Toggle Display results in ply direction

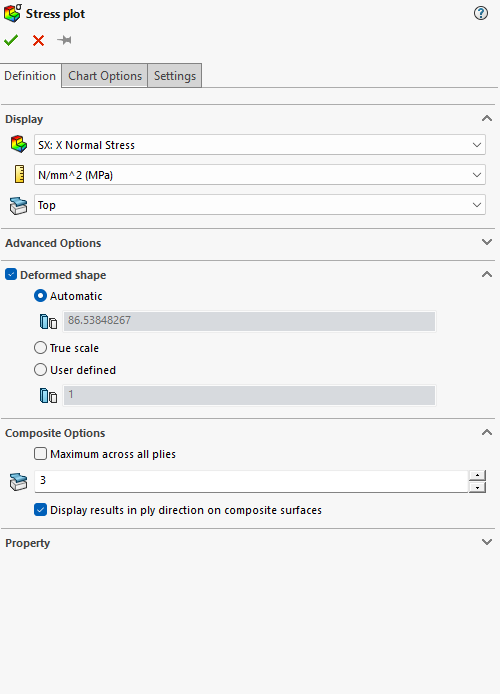point(40,510)
